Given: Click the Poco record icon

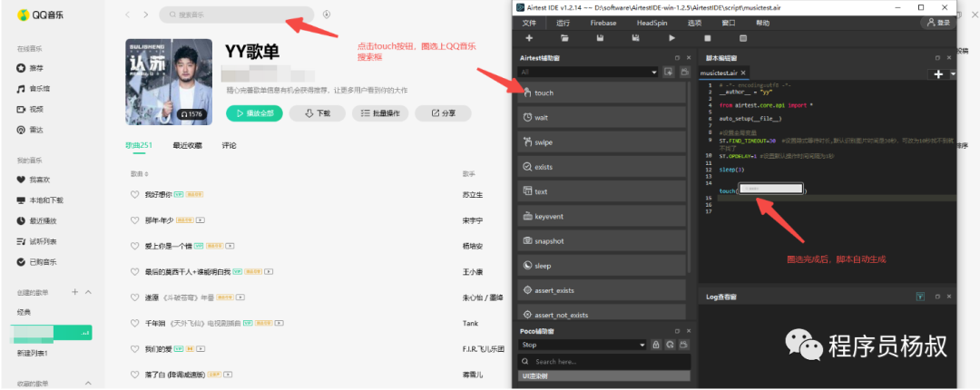Looking at the screenshot, I should pyautogui.click(x=684, y=345).
